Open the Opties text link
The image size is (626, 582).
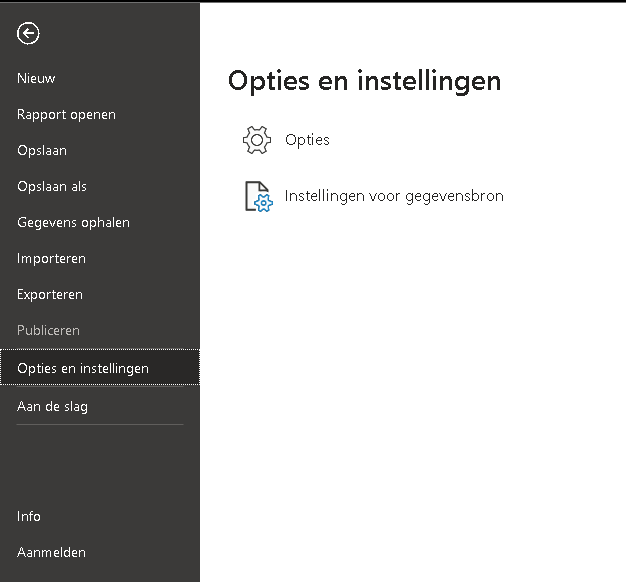click(x=307, y=140)
